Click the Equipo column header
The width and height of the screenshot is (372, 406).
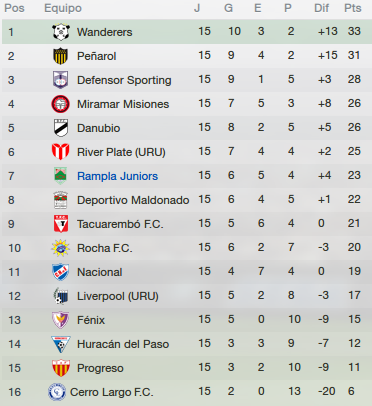(x=63, y=8)
